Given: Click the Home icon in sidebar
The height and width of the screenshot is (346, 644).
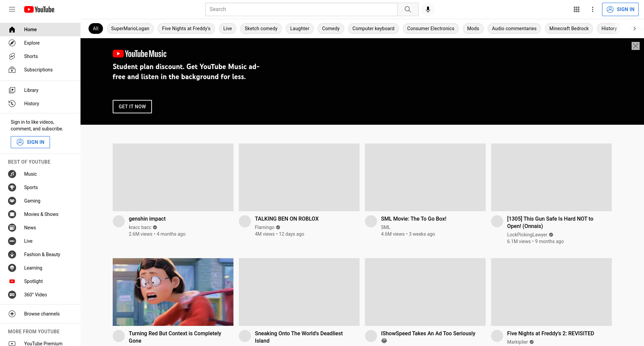Looking at the screenshot, I should tap(12, 30).
